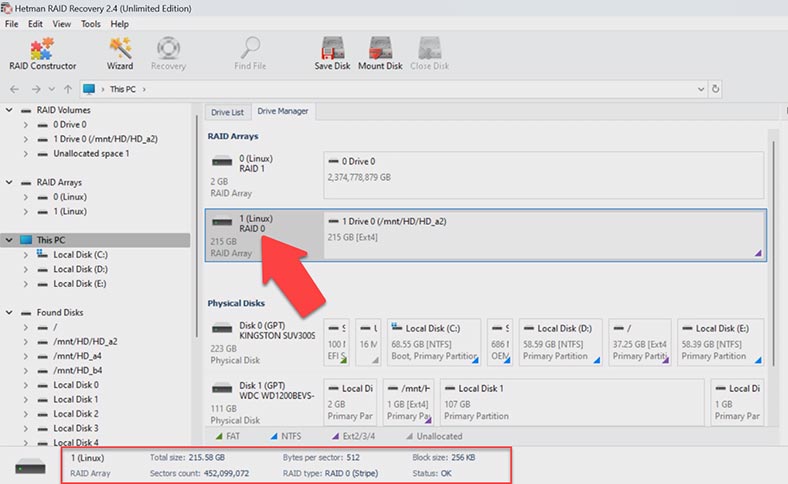Image resolution: width=788 pixels, height=484 pixels.
Task: Select the 0 (Linux) RAID 1 array card
Action: [x=264, y=175]
